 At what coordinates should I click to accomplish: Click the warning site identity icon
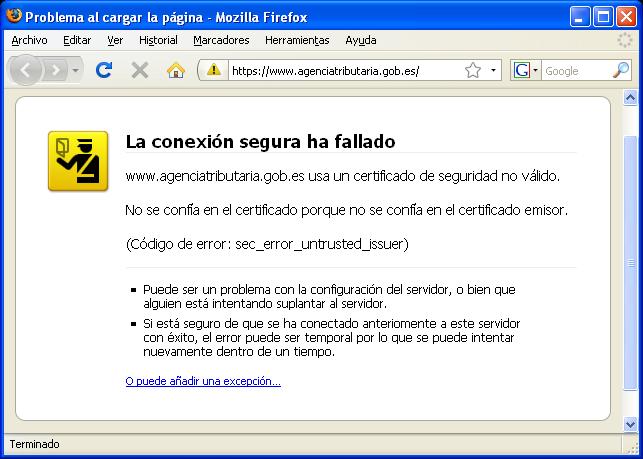pos(213,70)
